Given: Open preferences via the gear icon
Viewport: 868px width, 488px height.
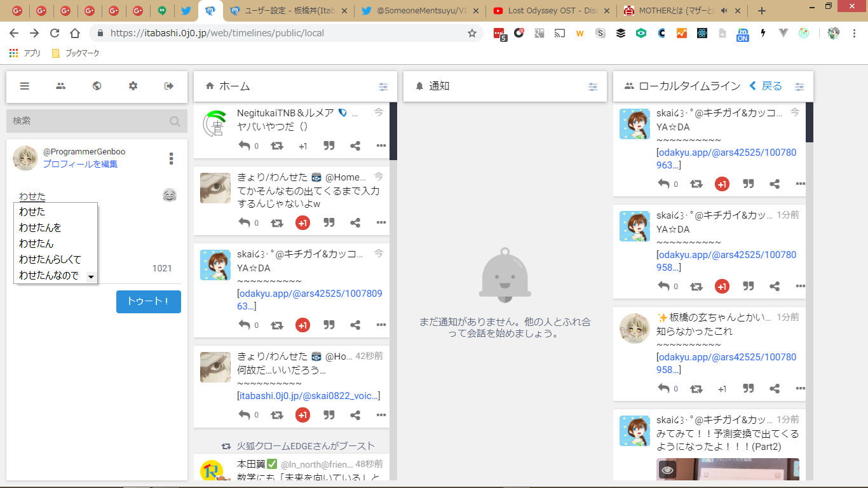Looking at the screenshot, I should (133, 86).
